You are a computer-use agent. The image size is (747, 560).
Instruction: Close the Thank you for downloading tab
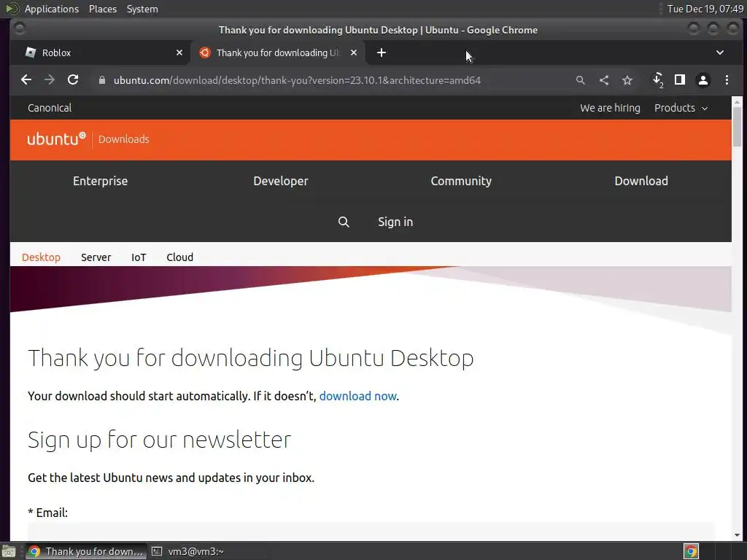click(x=354, y=52)
